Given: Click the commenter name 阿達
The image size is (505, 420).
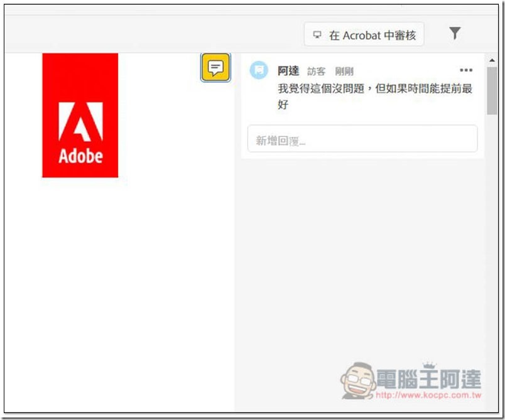Looking at the screenshot, I should pyautogui.click(x=288, y=71).
